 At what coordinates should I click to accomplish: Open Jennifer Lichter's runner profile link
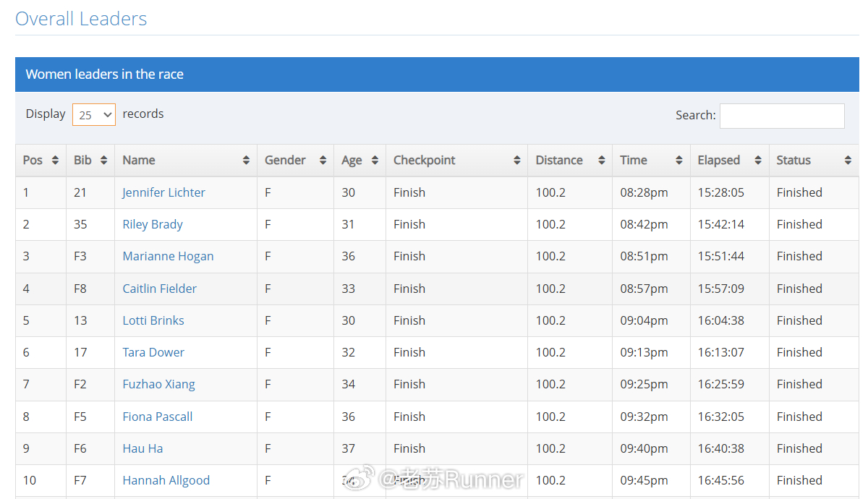(163, 192)
